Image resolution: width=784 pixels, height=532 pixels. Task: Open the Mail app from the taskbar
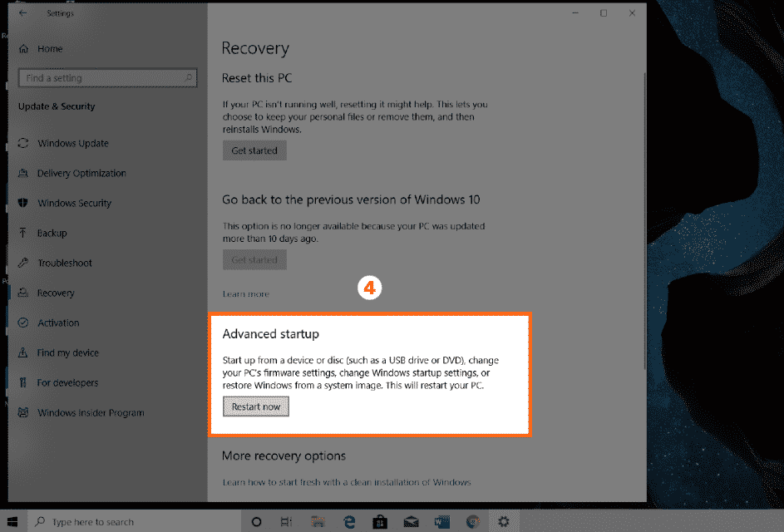coord(411,522)
